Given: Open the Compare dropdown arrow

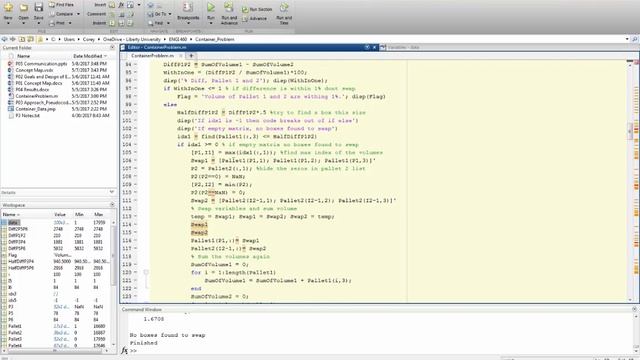Looking at the screenshot, I should click(x=78, y=14).
